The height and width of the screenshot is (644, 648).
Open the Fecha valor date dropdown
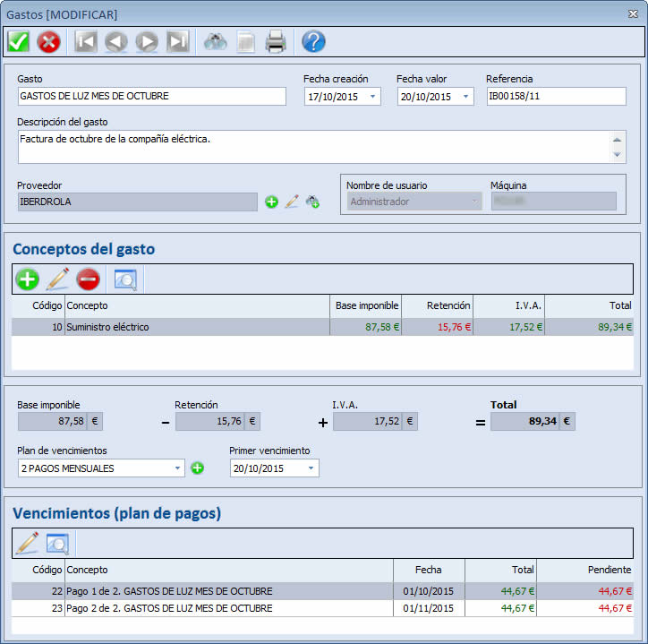[x=465, y=97]
